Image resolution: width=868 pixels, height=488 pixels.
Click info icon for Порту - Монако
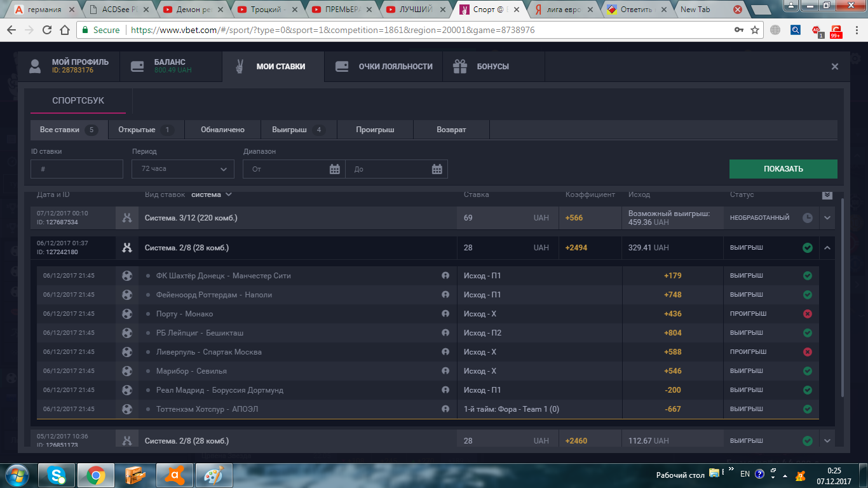pyautogui.click(x=445, y=314)
